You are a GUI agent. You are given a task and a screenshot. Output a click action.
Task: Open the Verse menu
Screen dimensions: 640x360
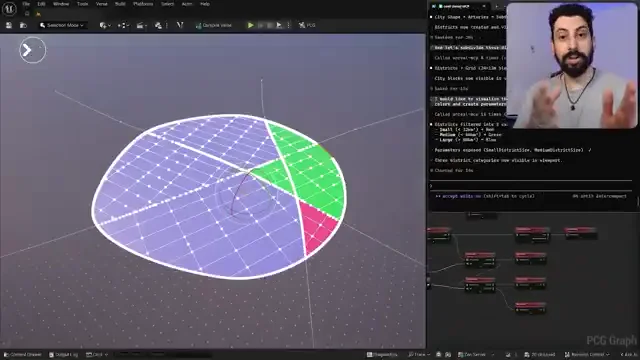[x=102, y=4]
